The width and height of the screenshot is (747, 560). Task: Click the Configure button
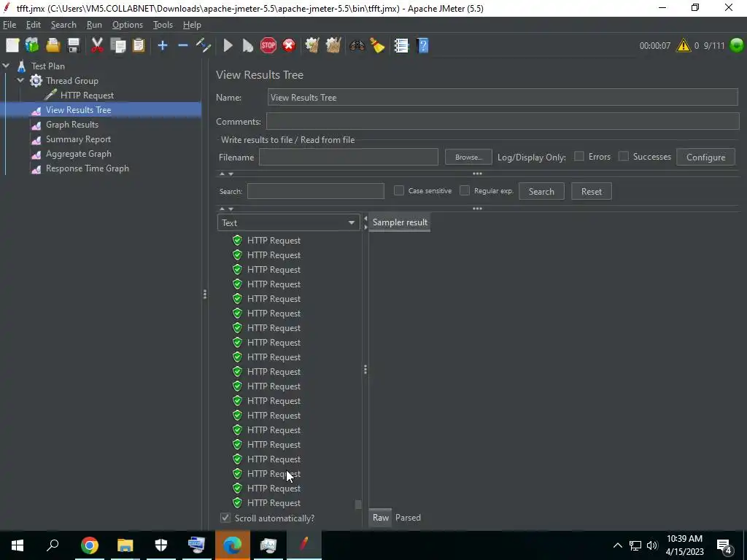(705, 157)
